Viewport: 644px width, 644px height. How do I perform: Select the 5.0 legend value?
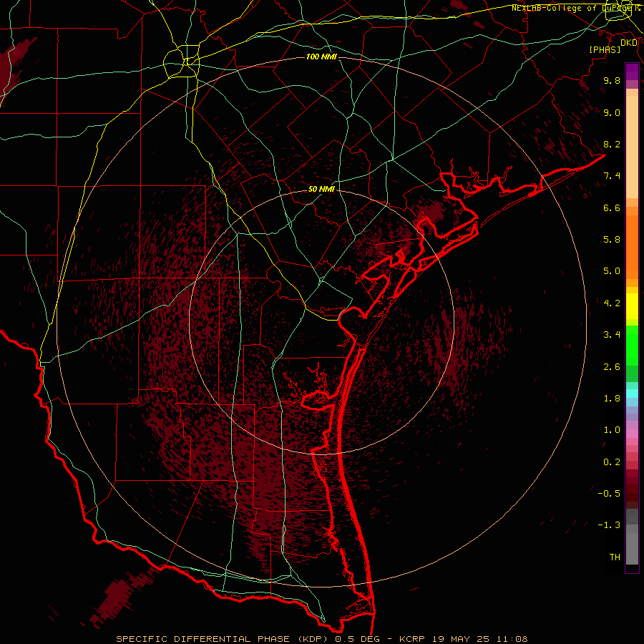(612, 271)
